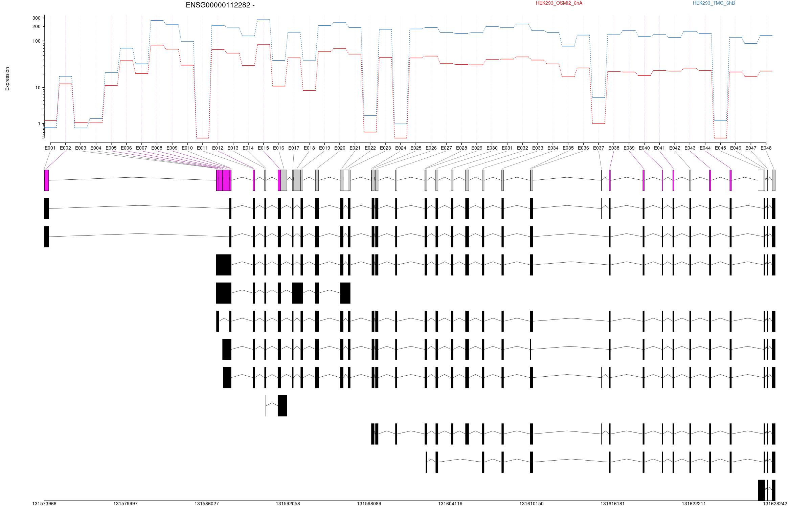Click the y-axis tick value 200

pos(37,26)
